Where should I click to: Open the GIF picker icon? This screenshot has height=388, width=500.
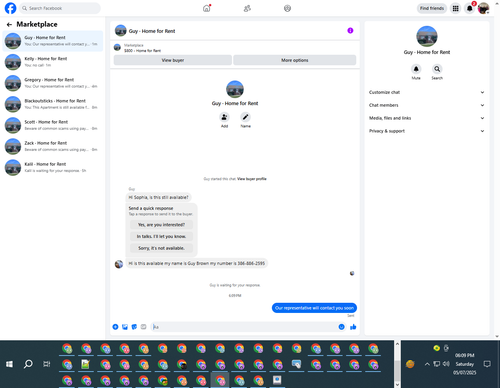pos(143,327)
